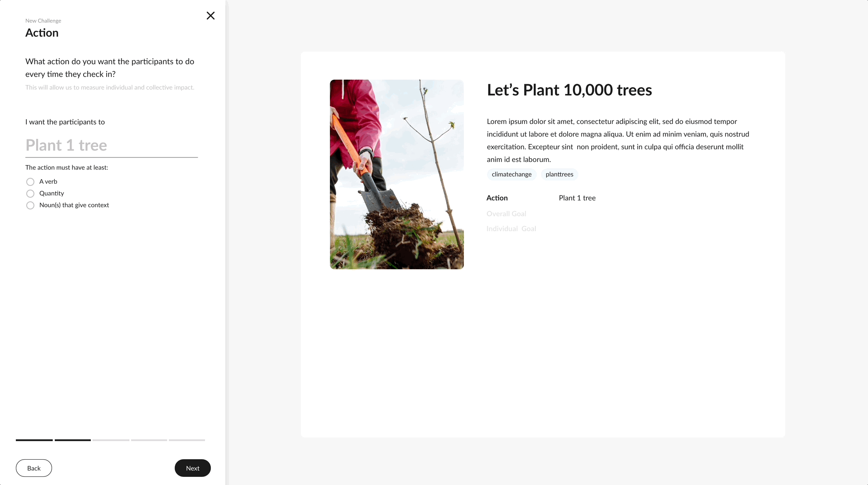Image resolution: width=868 pixels, height=485 pixels.
Task: Click the 'Let's Plant 10,000 trees' title
Action: 569,90
